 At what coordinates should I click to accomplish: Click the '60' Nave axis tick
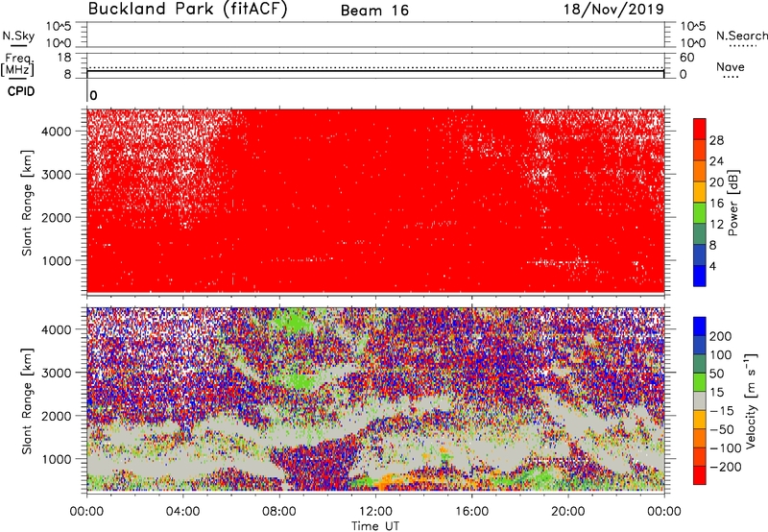click(x=686, y=58)
